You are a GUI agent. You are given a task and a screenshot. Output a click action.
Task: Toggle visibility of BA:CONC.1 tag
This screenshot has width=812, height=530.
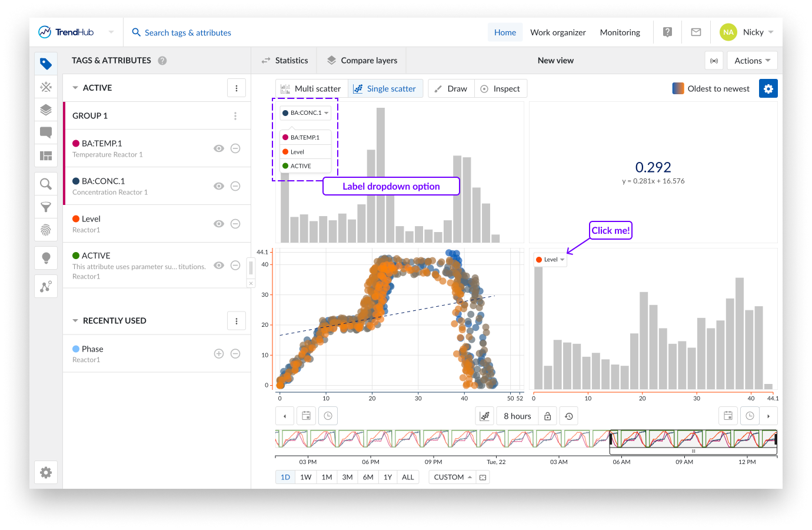coord(219,186)
